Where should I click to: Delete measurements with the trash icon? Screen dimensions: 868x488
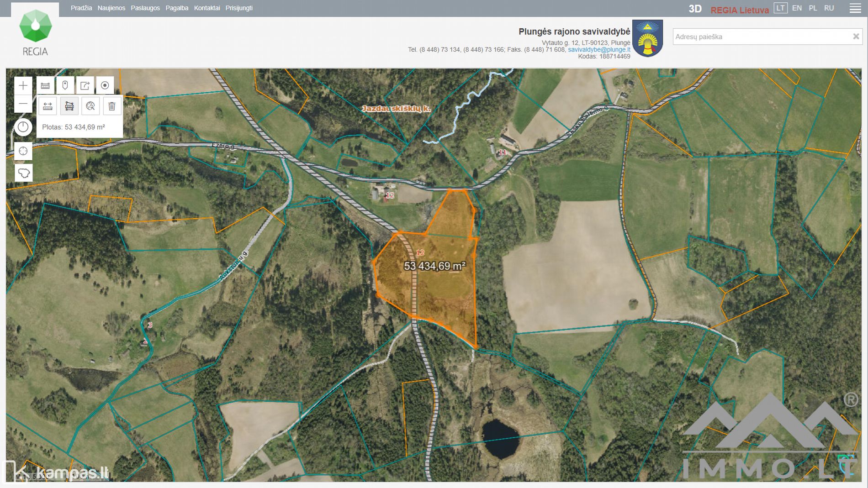point(112,106)
